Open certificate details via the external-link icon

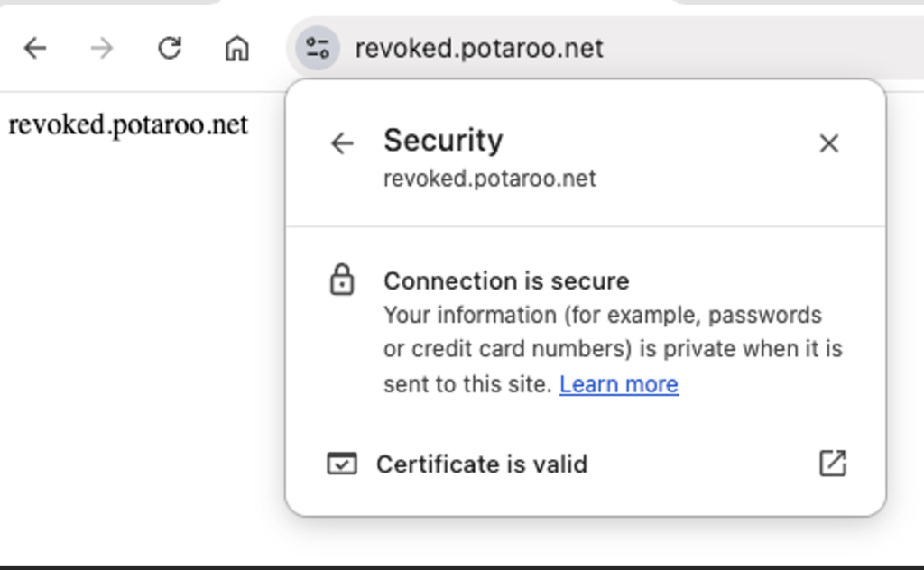tap(832, 463)
